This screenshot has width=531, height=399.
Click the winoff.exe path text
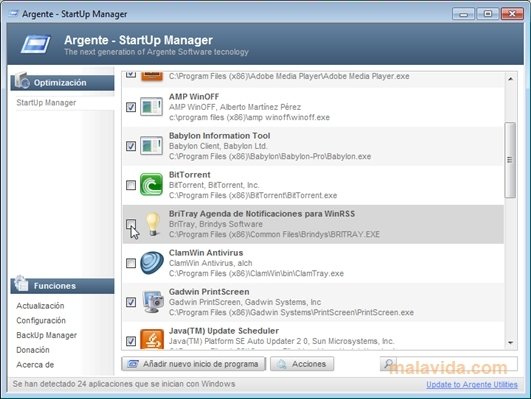249,118
